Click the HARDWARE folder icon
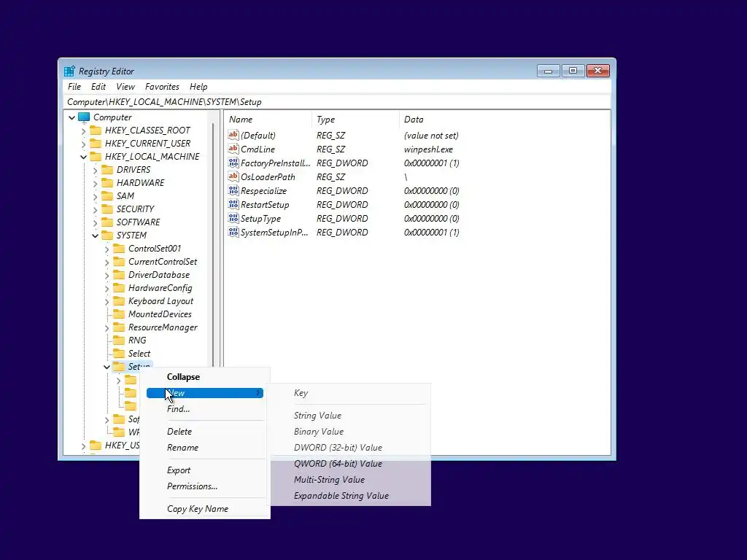747x560 pixels. pos(108,183)
